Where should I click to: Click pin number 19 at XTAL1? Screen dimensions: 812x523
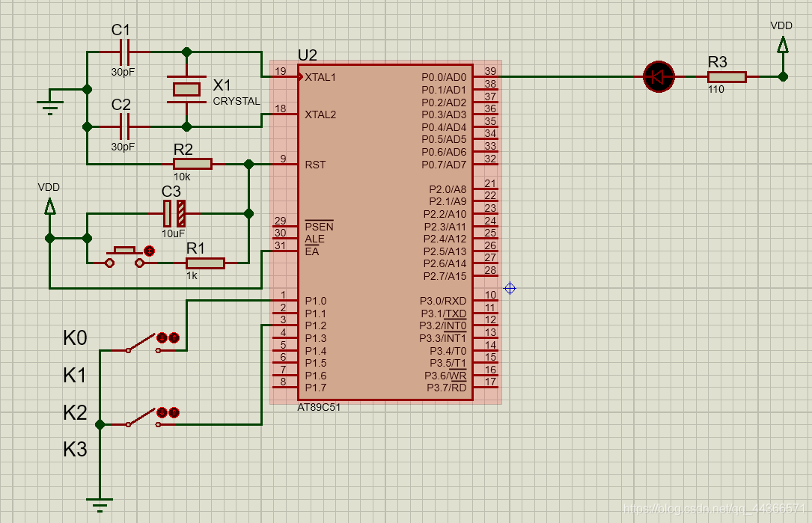point(280,71)
